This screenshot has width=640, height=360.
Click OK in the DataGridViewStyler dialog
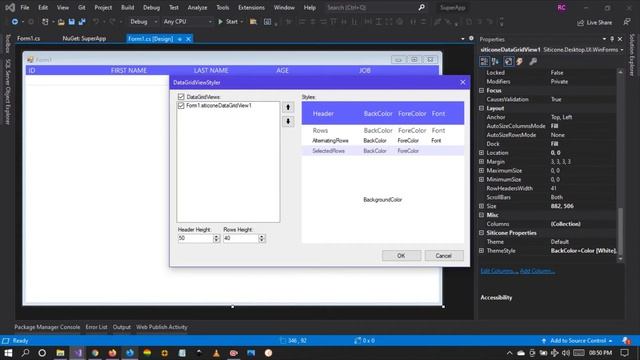pos(401,256)
